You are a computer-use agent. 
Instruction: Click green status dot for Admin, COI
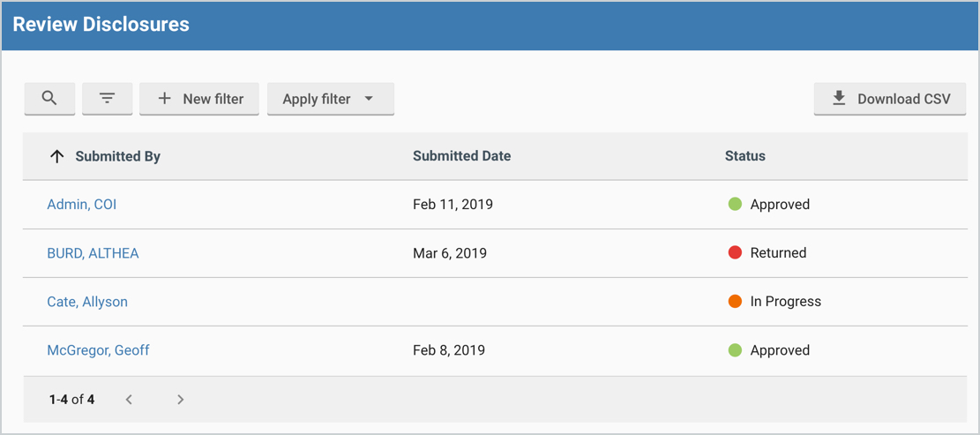pyautogui.click(x=735, y=204)
